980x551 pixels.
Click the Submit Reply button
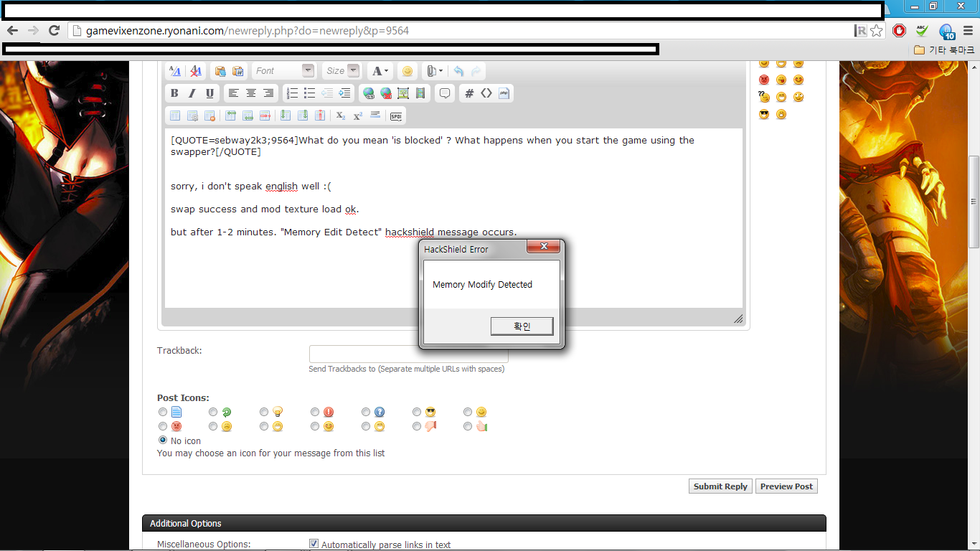(x=720, y=486)
